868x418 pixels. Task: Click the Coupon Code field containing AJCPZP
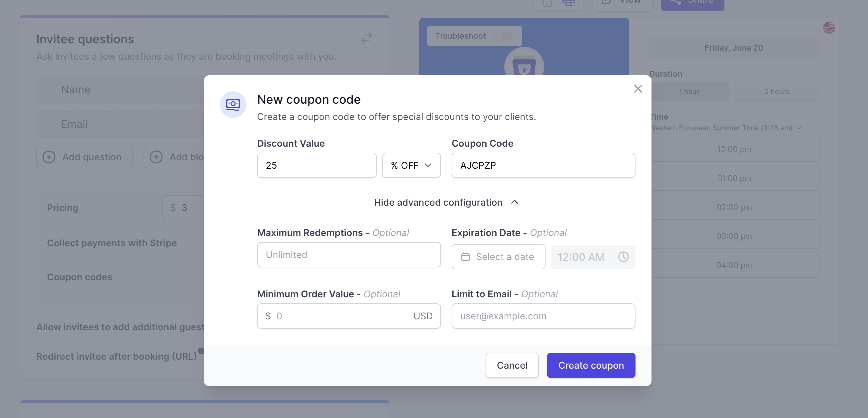[543, 165]
